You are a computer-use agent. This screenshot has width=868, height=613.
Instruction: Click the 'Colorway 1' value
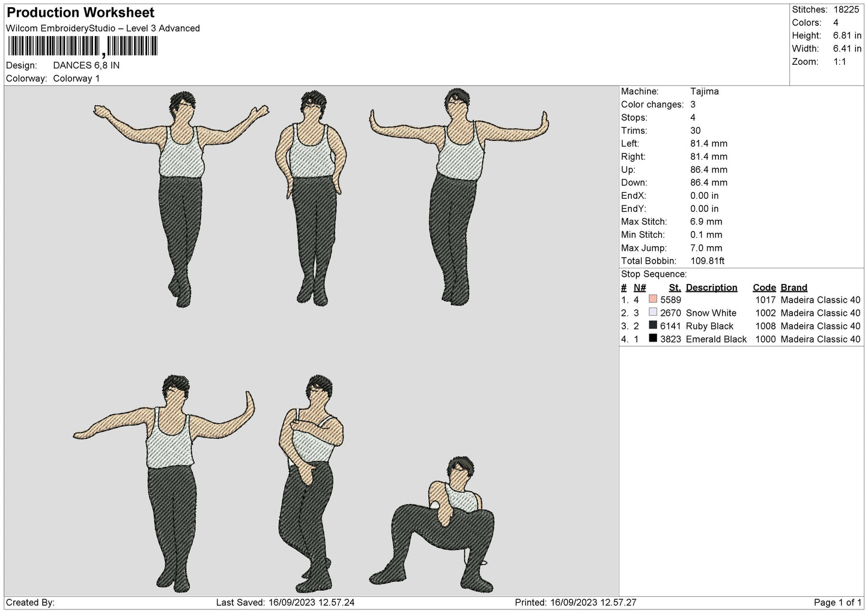pyautogui.click(x=76, y=79)
